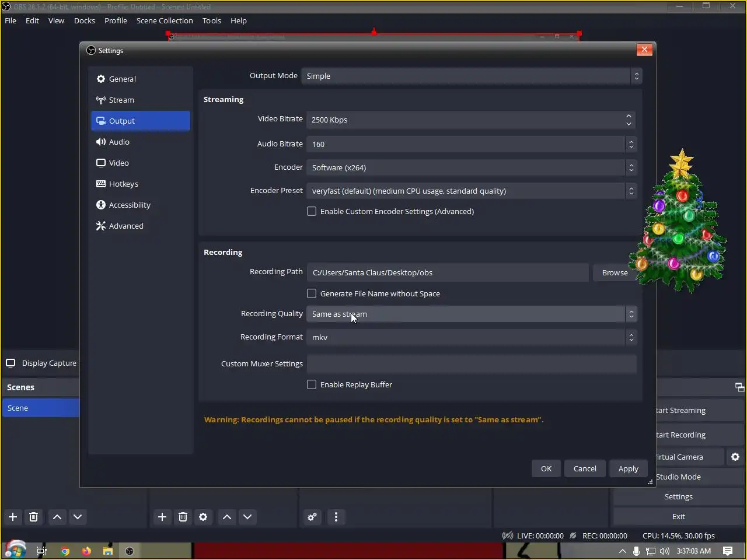Show hidden system tray icons chevron

pos(623,551)
